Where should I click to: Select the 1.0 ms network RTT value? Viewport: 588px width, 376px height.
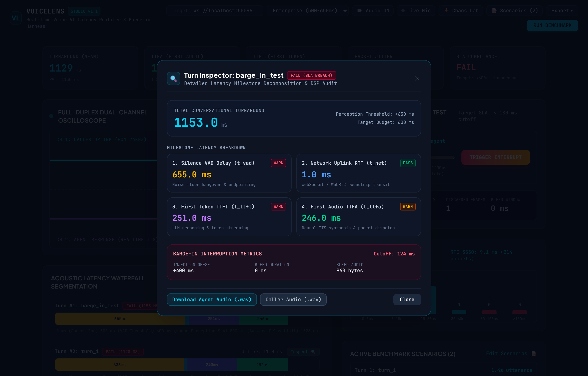[316, 175]
